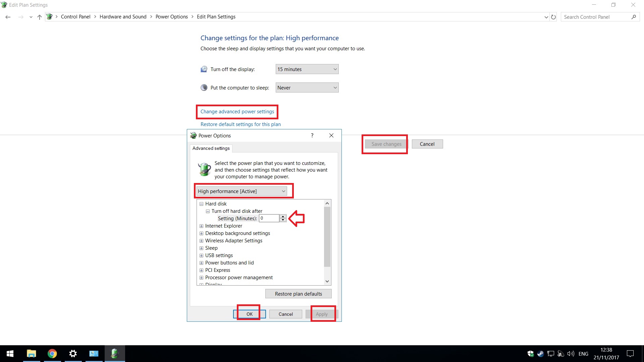
Task: Click in the Setting (Minutes) input field
Action: 269,218
